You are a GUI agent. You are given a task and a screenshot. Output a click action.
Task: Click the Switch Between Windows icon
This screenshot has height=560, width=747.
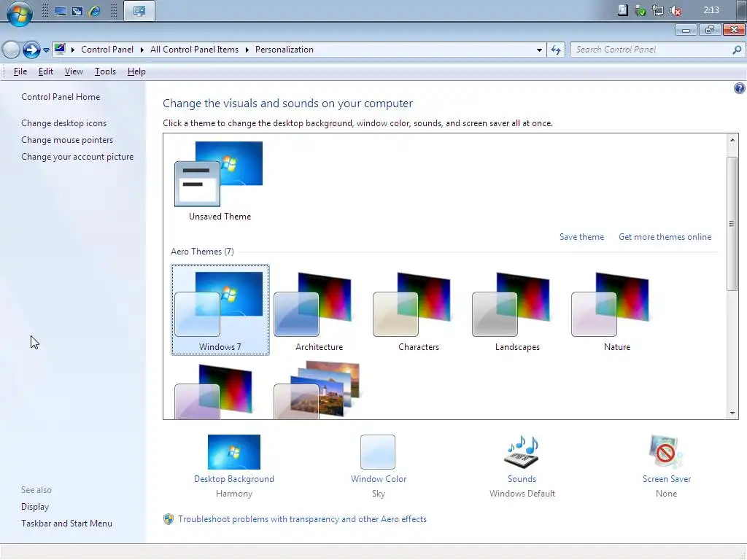77,11
